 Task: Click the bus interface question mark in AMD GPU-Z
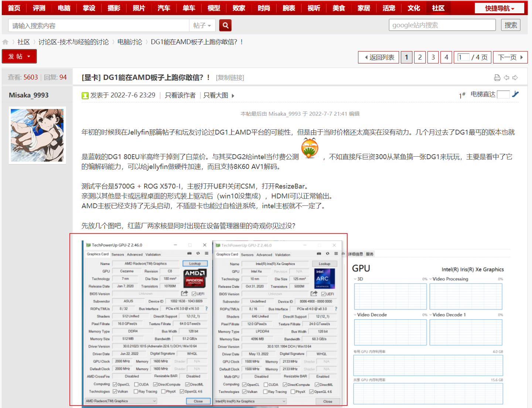tap(206, 309)
